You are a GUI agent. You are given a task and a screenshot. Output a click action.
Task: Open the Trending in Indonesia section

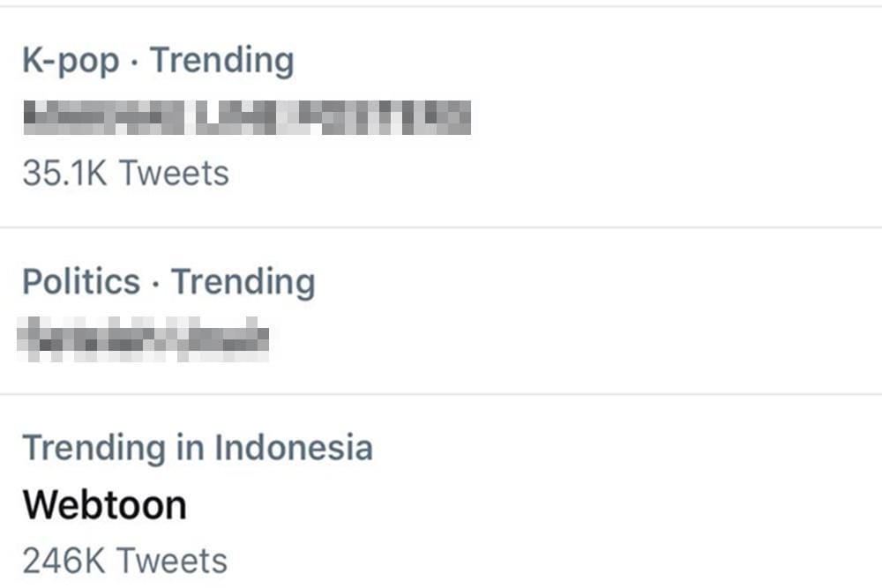[x=200, y=448]
